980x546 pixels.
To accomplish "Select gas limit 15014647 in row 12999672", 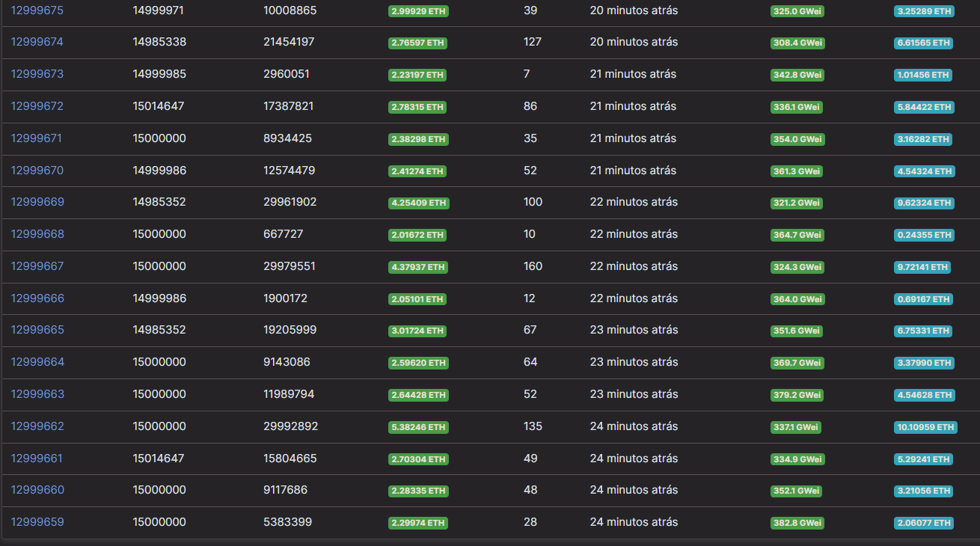I will (x=159, y=106).
